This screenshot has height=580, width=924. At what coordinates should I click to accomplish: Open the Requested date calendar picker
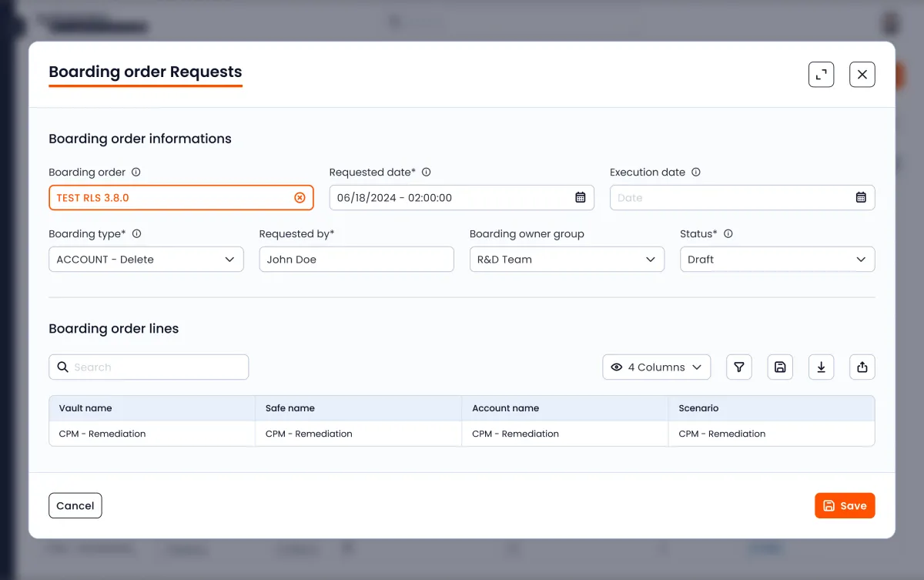coord(581,198)
